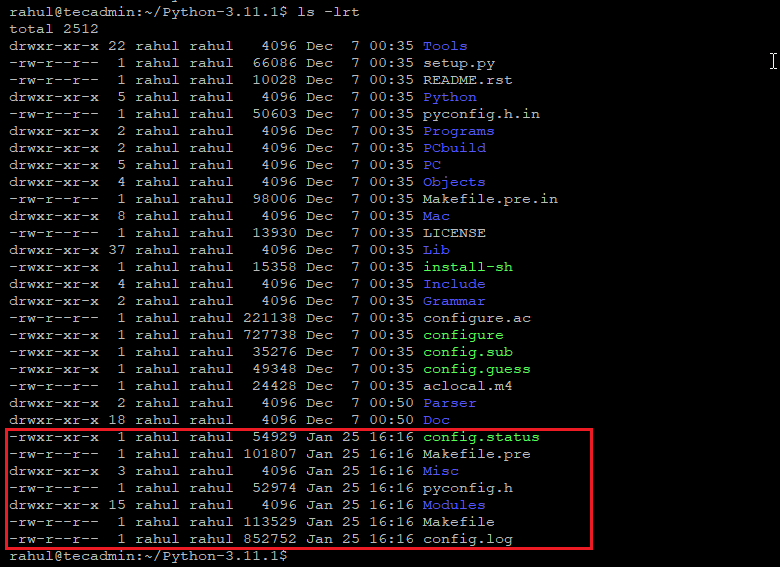
Task: Click the Parser directory name
Action: point(449,403)
